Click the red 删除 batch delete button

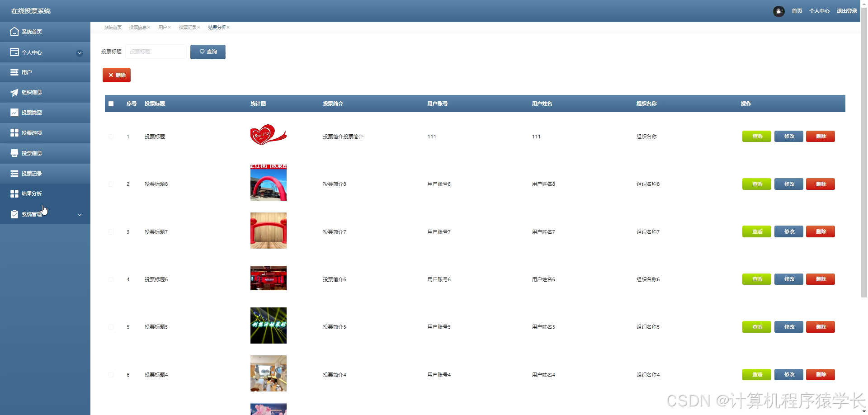[x=117, y=75]
